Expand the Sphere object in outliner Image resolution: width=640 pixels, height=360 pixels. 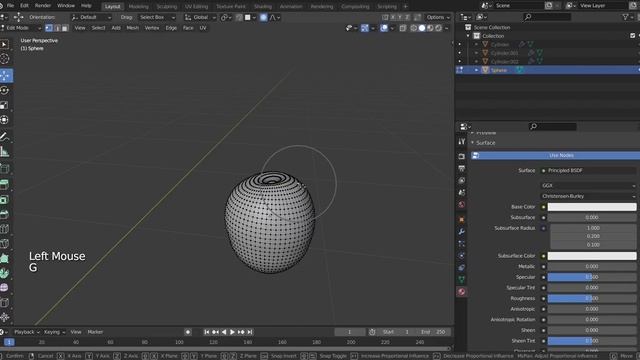(476, 70)
